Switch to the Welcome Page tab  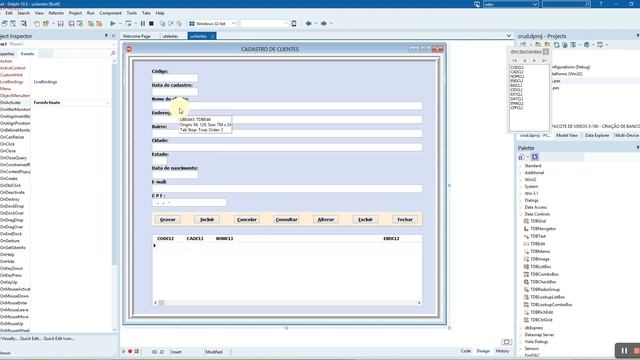tap(137, 36)
